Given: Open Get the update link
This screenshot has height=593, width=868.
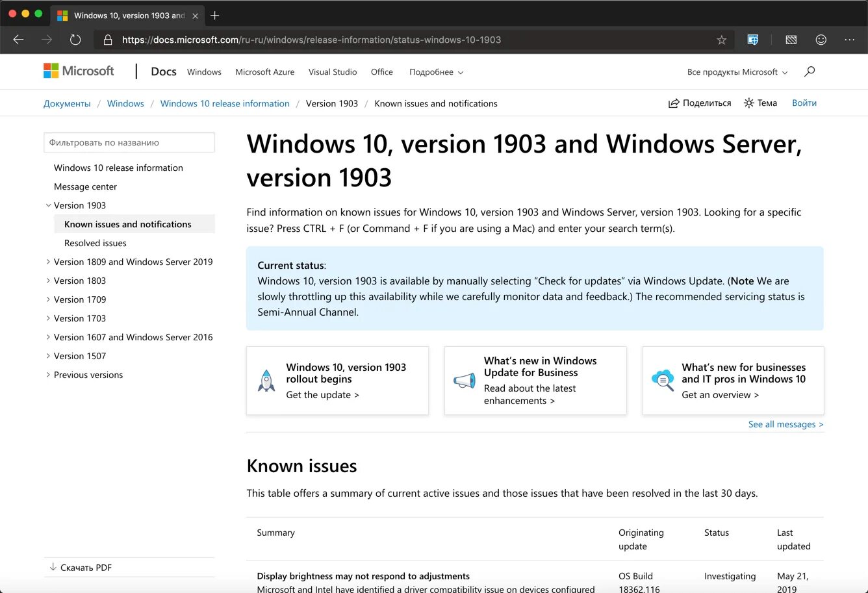Looking at the screenshot, I should point(322,395).
